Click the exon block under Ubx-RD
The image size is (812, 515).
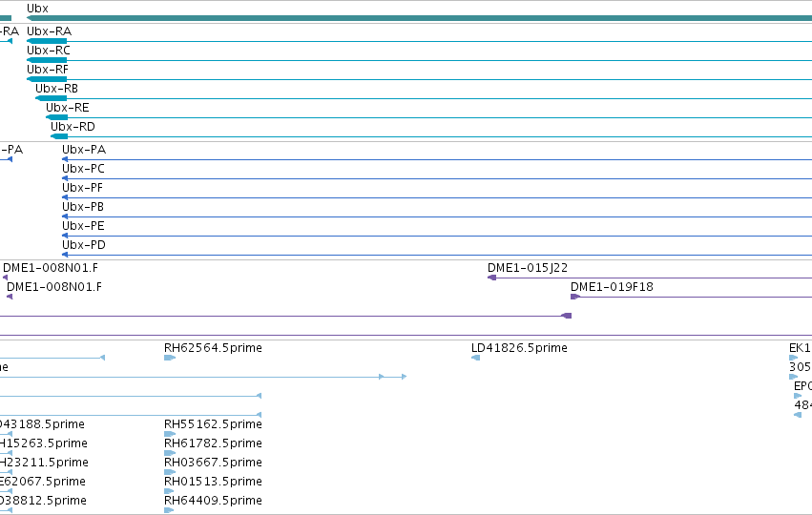59,136
